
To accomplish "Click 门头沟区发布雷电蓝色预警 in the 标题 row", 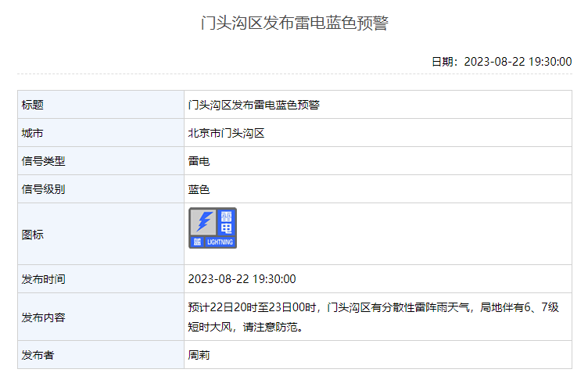I will (254, 105).
